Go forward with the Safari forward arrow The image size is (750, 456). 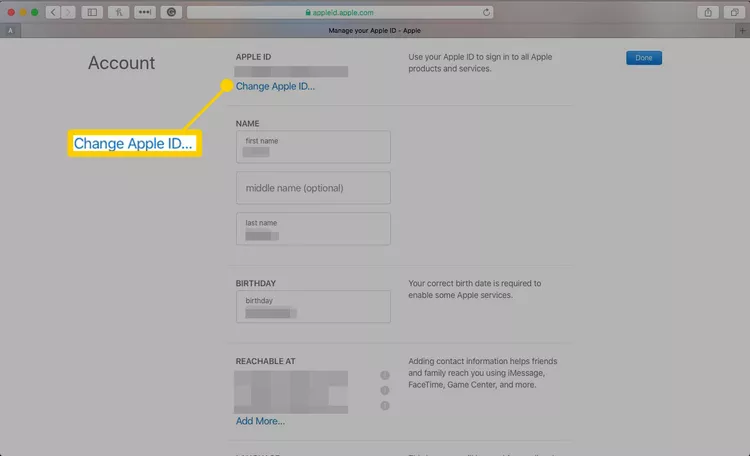[x=68, y=12]
